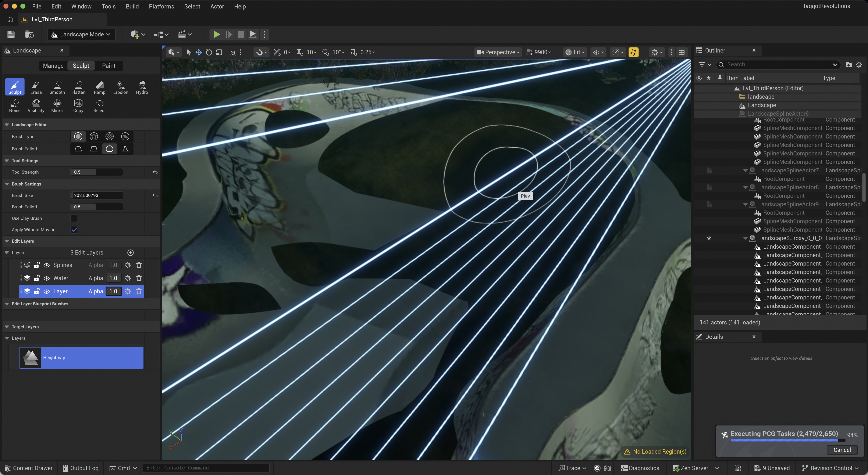Image resolution: width=868 pixels, height=475 pixels.
Task: Open settings for the Splines layer
Action: (x=128, y=265)
